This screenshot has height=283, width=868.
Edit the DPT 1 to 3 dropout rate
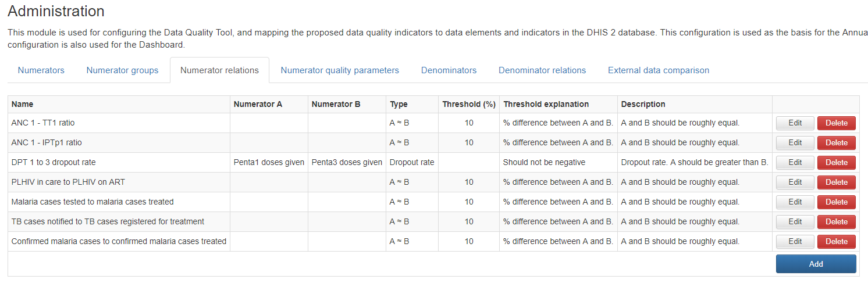click(x=795, y=163)
